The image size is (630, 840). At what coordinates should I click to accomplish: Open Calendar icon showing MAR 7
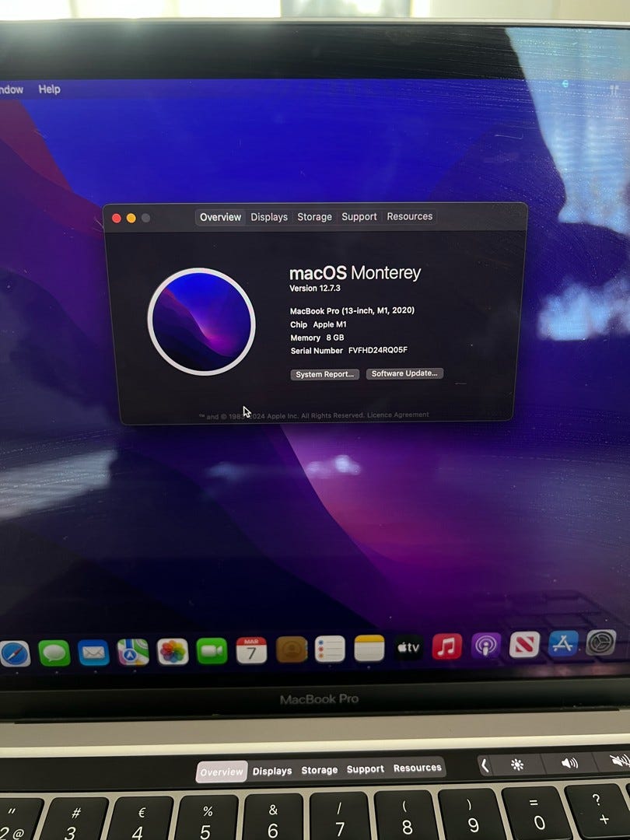pos(251,650)
